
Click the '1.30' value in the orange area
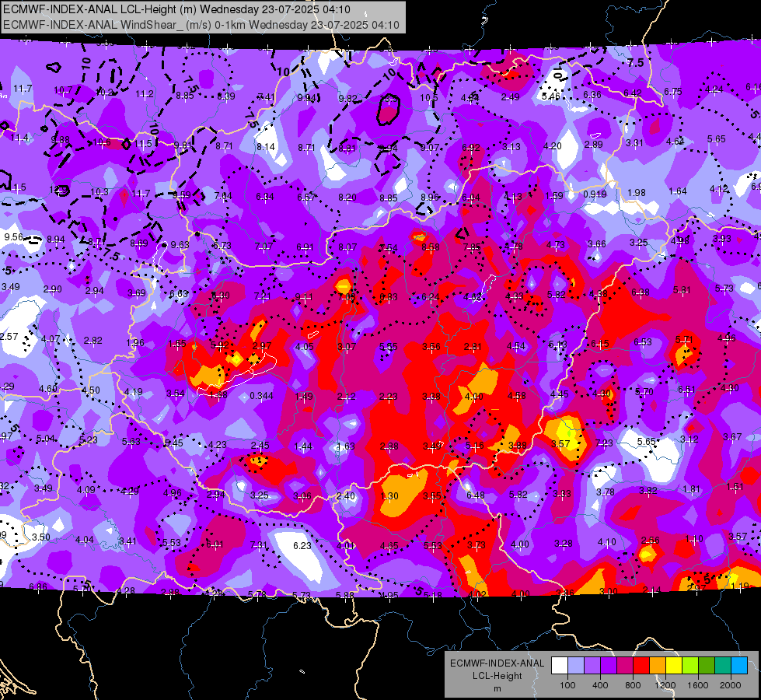[x=389, y=496]
